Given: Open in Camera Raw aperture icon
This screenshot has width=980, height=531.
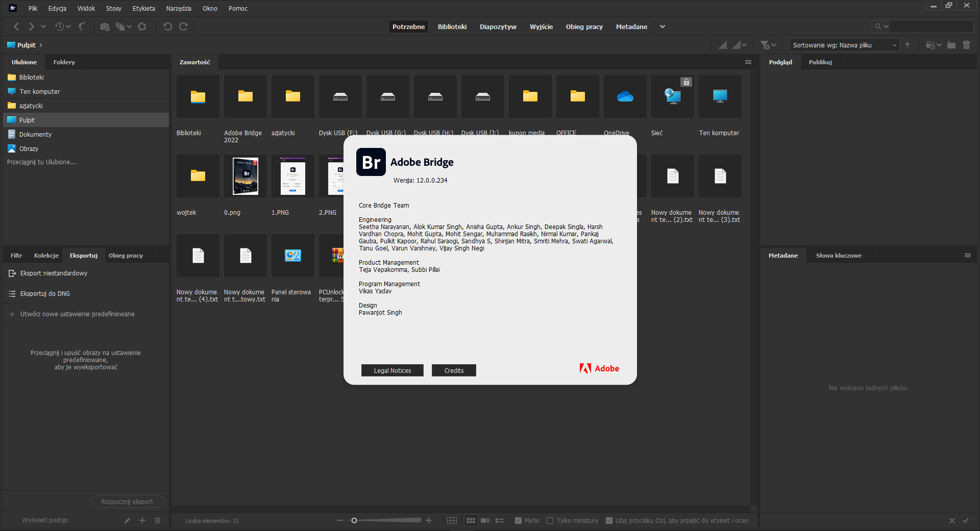Looking at the screenshot, I should (142, 27).
